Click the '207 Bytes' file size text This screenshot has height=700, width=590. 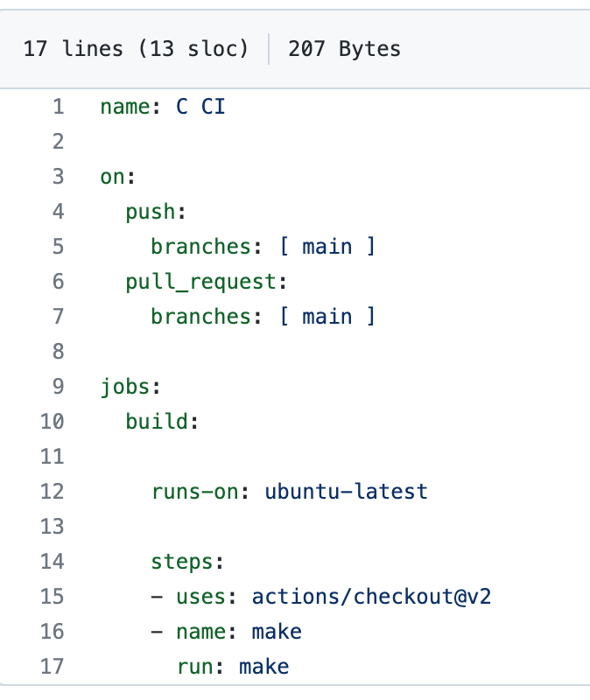(344, 49)
